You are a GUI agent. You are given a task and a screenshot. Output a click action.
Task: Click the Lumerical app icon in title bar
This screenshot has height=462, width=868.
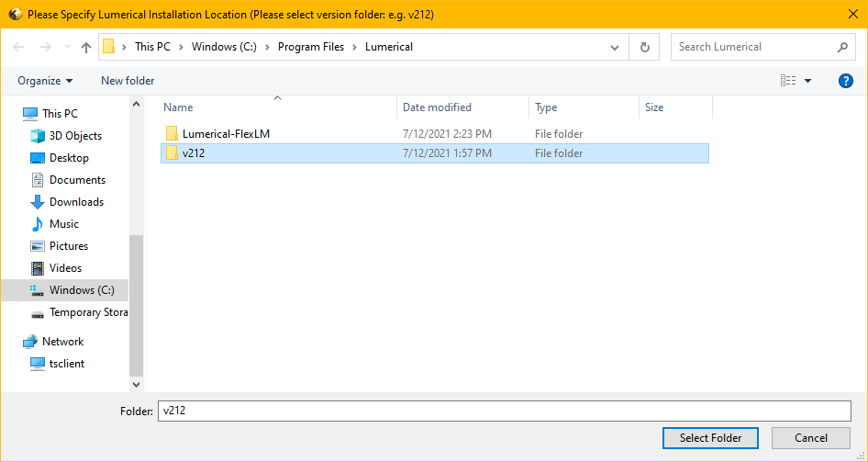click(15, 15)
